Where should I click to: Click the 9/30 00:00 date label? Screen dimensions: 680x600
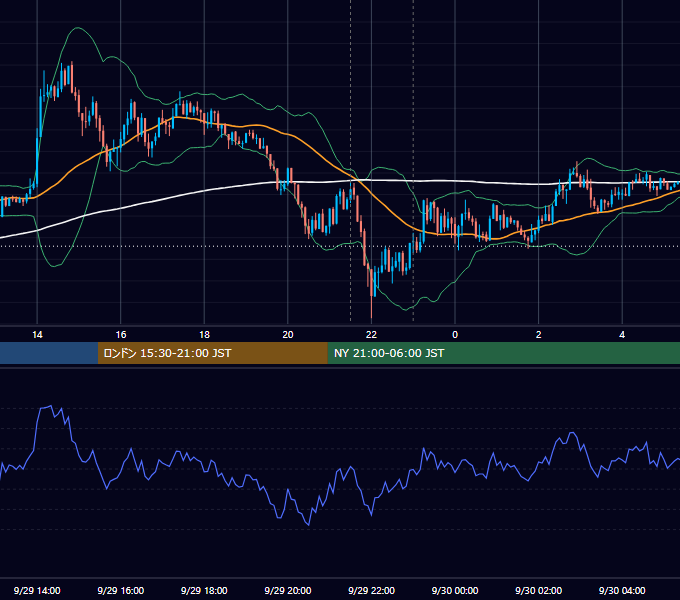[455, 590]
